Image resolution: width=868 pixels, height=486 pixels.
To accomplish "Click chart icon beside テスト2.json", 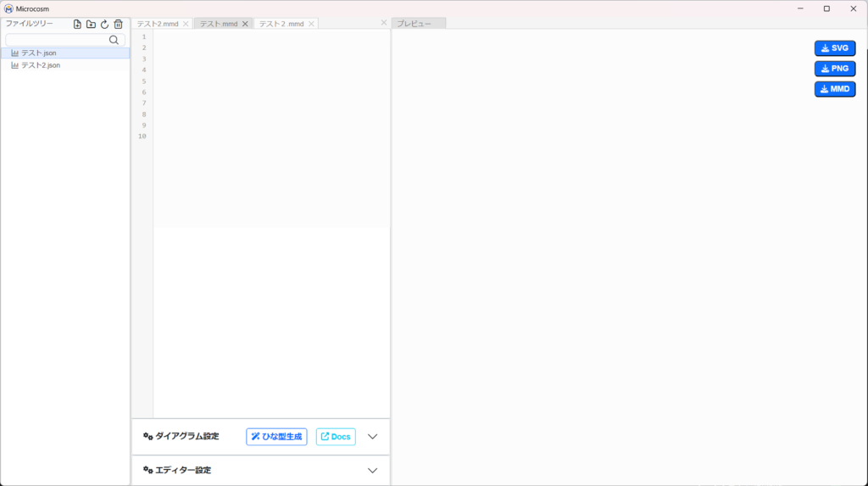I will pyautogui.click(x=15, y=65).
